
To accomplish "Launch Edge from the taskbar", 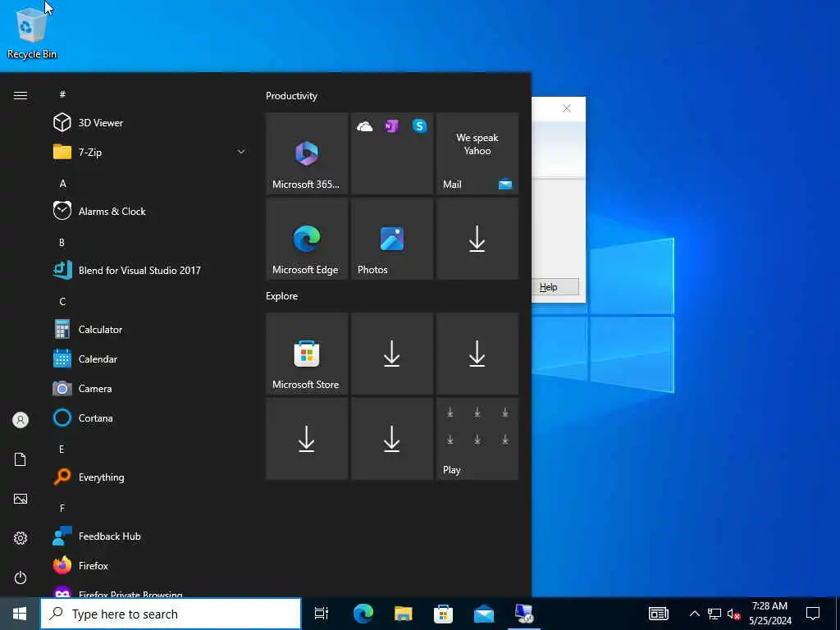I will pos(363,614).
